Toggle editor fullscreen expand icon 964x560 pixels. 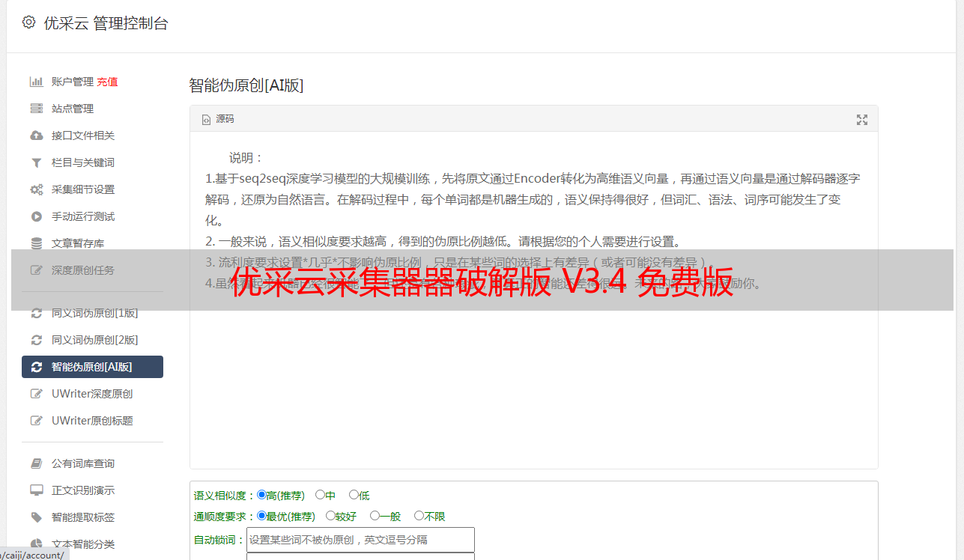pos(862,120)
